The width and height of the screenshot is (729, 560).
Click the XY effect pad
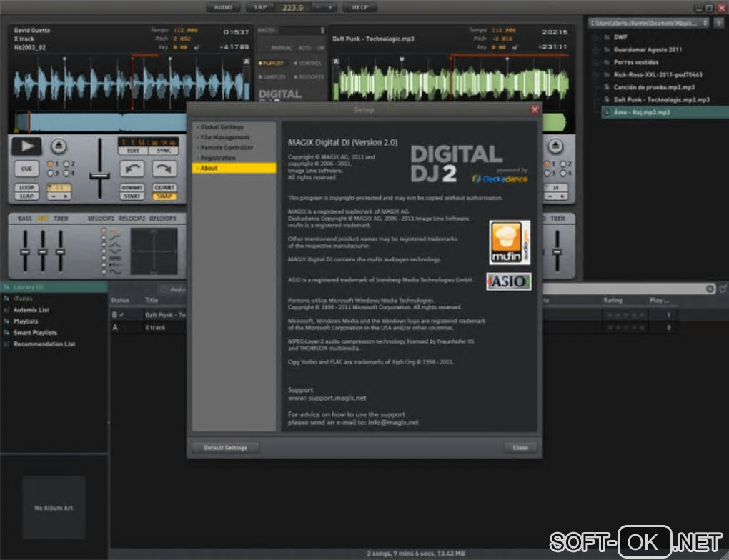tap(154, 251)
